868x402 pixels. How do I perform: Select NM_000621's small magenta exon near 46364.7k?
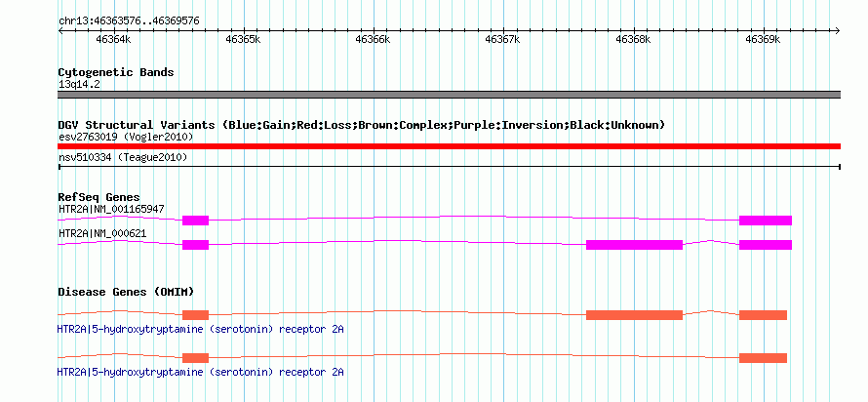click(195, 245)
